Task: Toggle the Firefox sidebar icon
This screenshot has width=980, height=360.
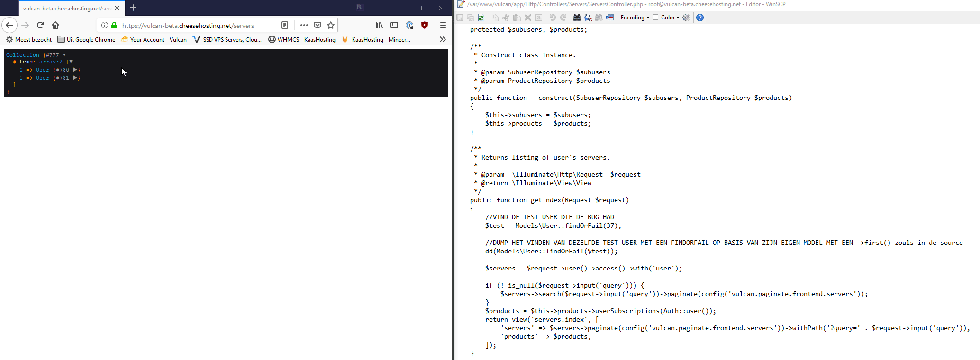Action: point(394,25)
